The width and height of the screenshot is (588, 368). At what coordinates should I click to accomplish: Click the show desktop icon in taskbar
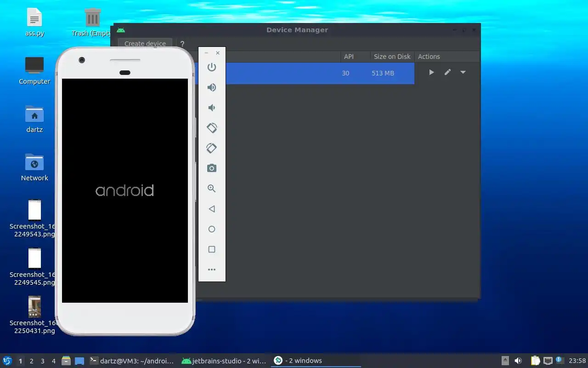pos(79,361)
